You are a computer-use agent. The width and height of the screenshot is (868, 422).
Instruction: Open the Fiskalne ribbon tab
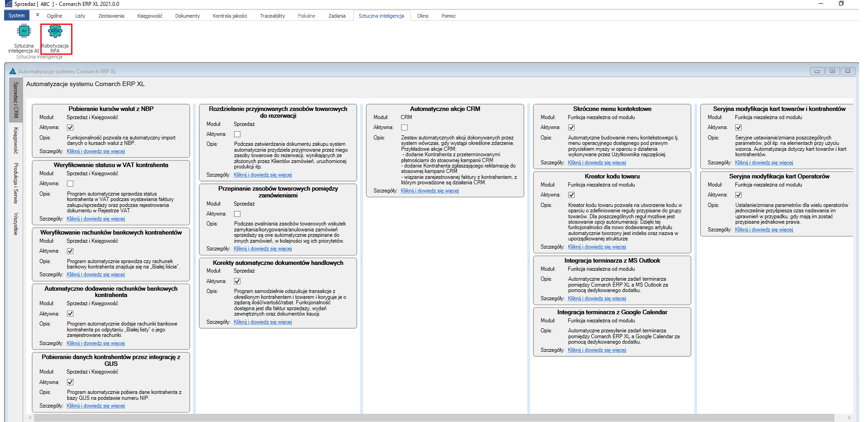[x=307, y=16]
